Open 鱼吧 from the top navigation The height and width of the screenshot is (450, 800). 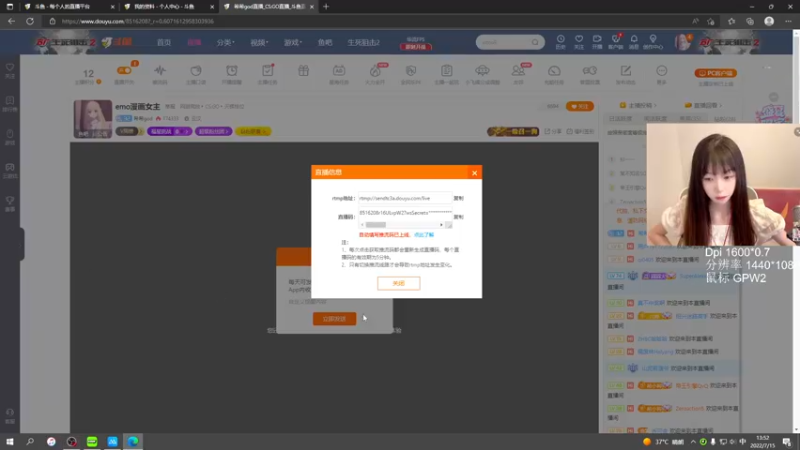pos(325,42)
